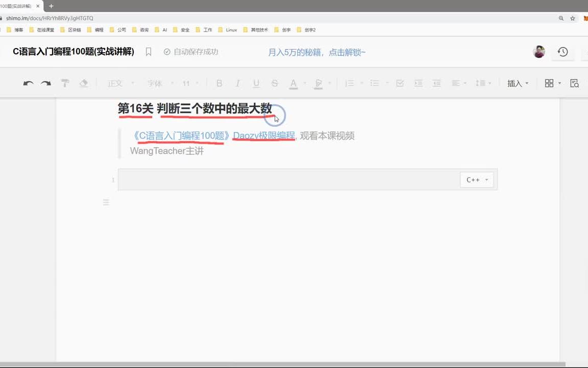Open the Daozy极限编程 hyperlink
Viewport: 588px width, 368px height.
coord(263,135)
